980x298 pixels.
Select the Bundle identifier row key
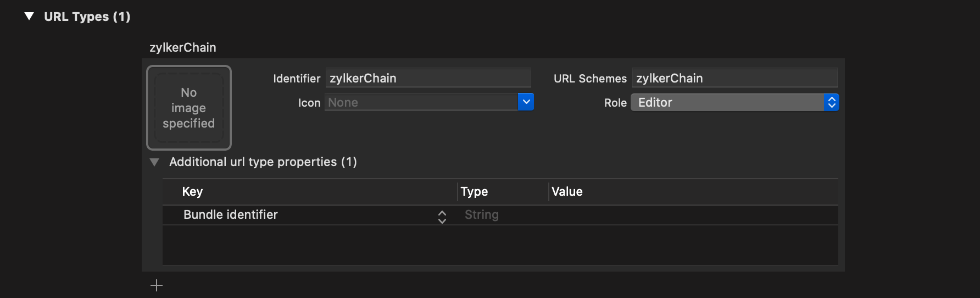[x=231, y=215]
